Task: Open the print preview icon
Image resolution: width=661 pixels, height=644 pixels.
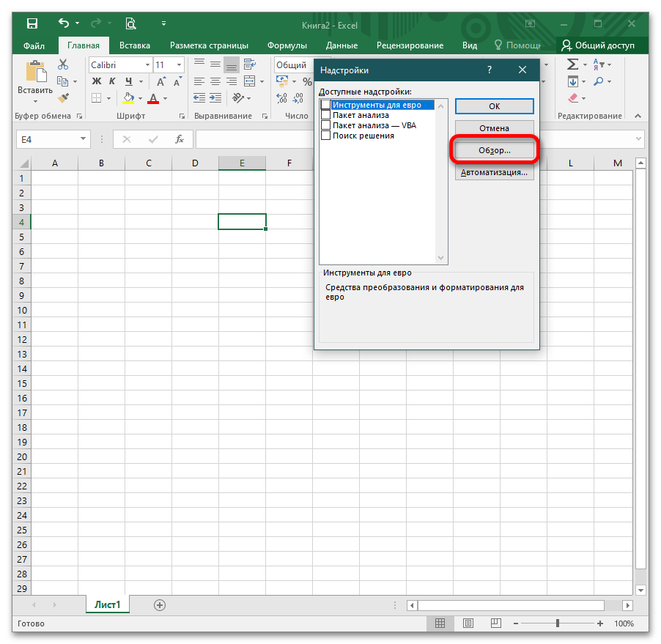Action: tap(130, 23)
